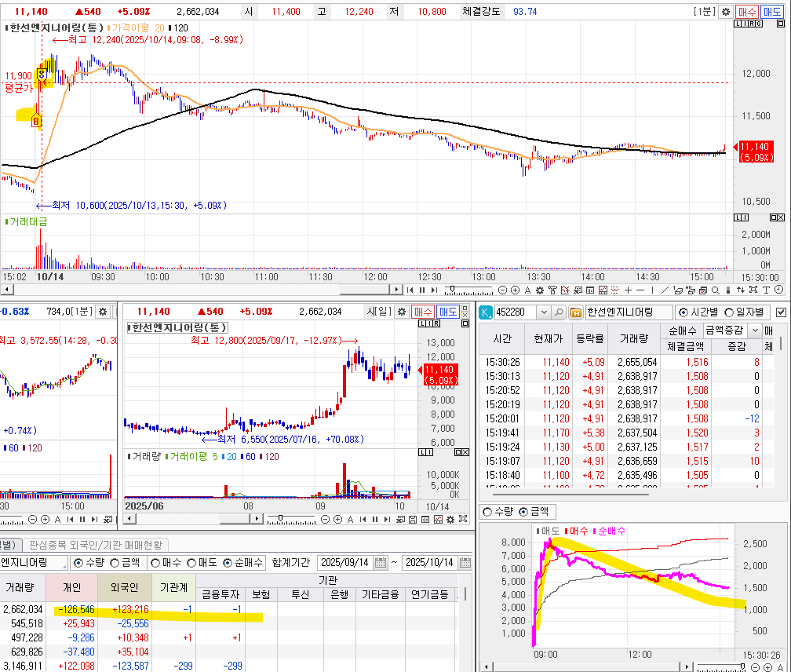Click the A auto-scale icon in minute chart toolbar
Image resolution: width=791 pixels, height=672 pixels.
tap(527, 290)
